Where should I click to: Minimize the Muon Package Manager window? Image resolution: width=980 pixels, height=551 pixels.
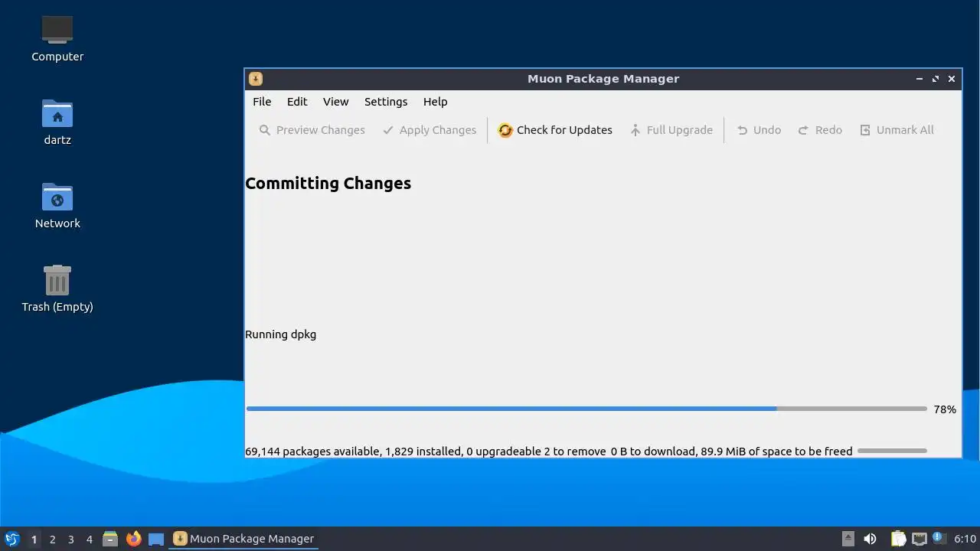(920, 79)
